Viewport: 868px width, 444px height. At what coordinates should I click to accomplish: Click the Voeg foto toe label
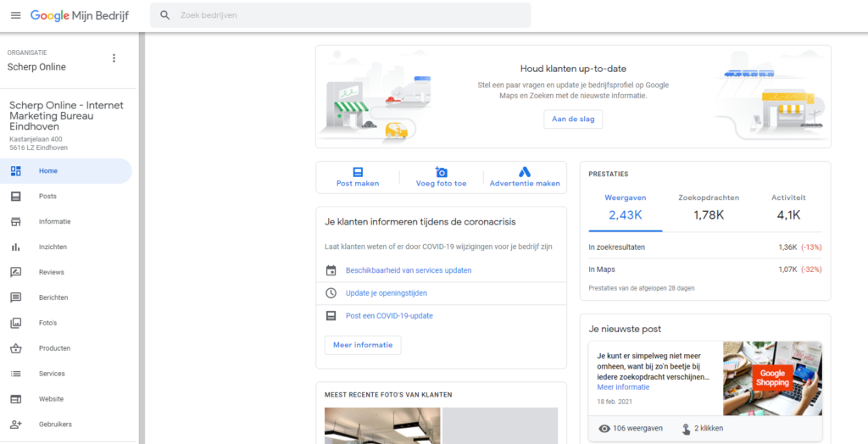[441, 183]
